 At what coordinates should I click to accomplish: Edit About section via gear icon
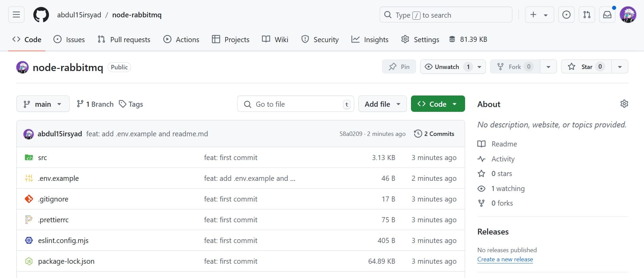[624, 104]
